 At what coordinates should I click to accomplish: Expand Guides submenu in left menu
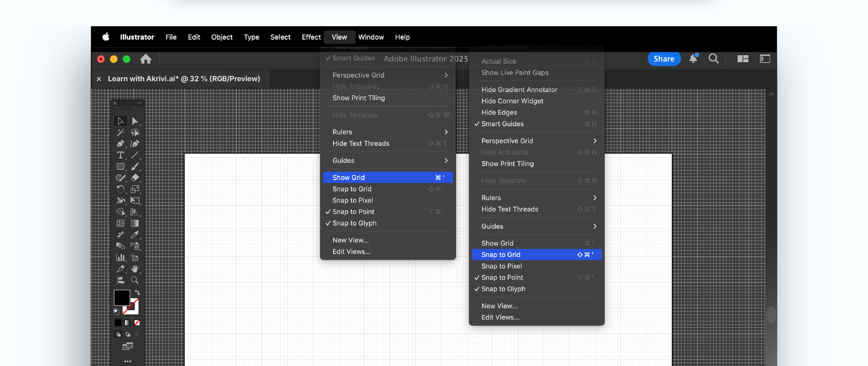388,161
